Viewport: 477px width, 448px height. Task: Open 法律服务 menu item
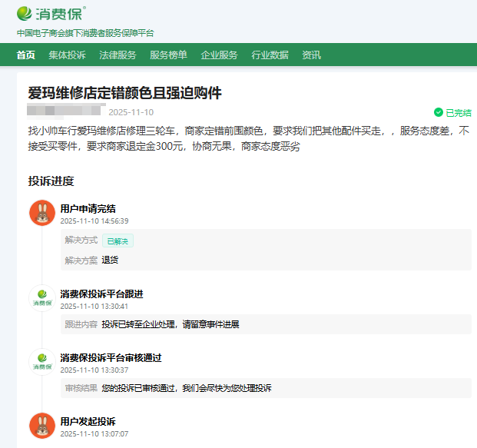[x=118, y=55]
